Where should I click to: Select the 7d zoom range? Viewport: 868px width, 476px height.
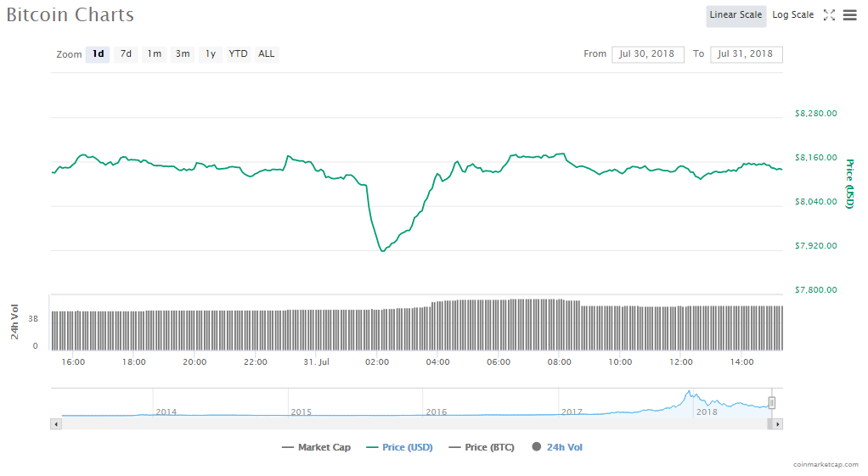pos(126,54)
